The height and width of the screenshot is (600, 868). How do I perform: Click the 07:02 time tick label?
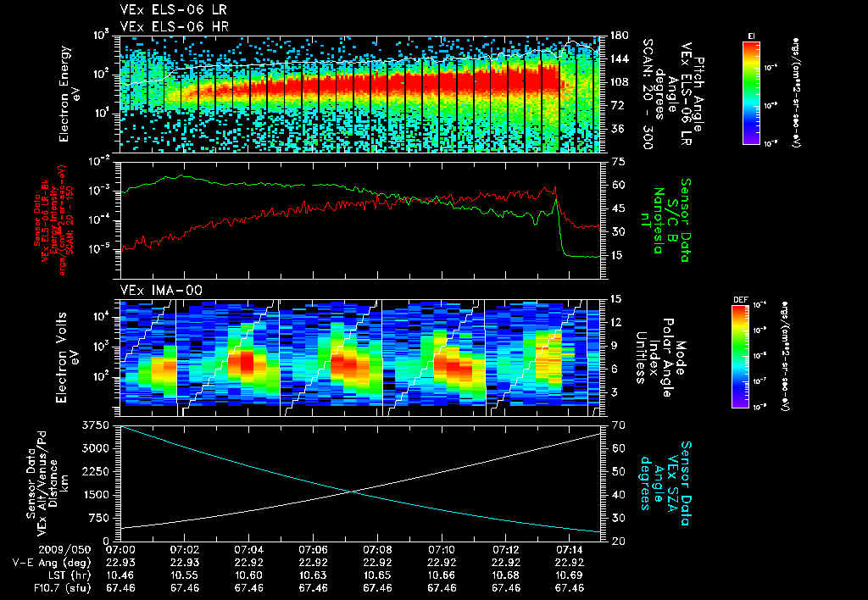184,550
